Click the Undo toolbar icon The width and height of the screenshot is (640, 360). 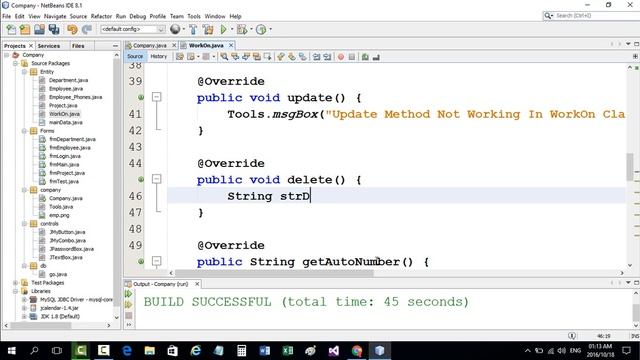click(x=72, y=29)
